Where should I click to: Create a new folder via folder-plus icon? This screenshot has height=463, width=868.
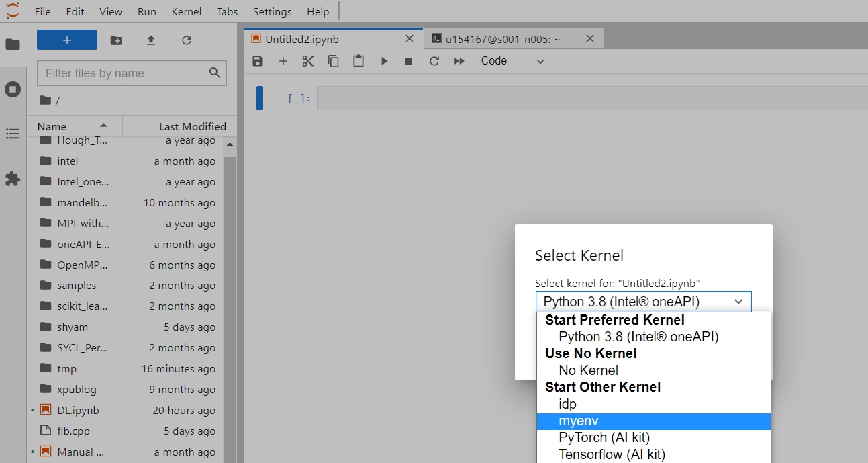click(116, 40)
